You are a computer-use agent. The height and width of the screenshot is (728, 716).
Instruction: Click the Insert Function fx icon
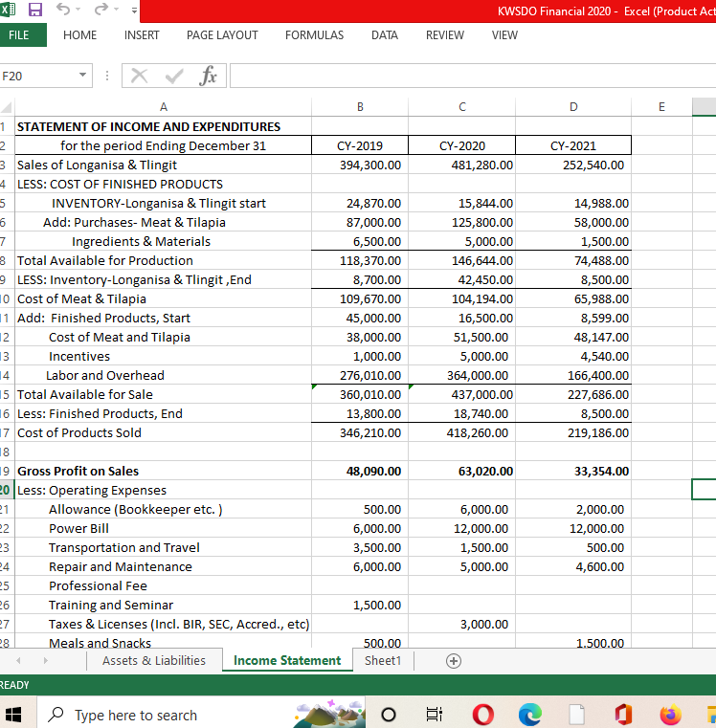point(207,75)
